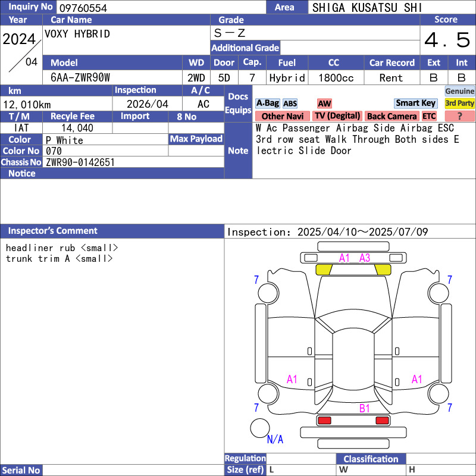Click the Note header cell
The width and height of the screenshot is (476, 476).
[x=238, y=151]
